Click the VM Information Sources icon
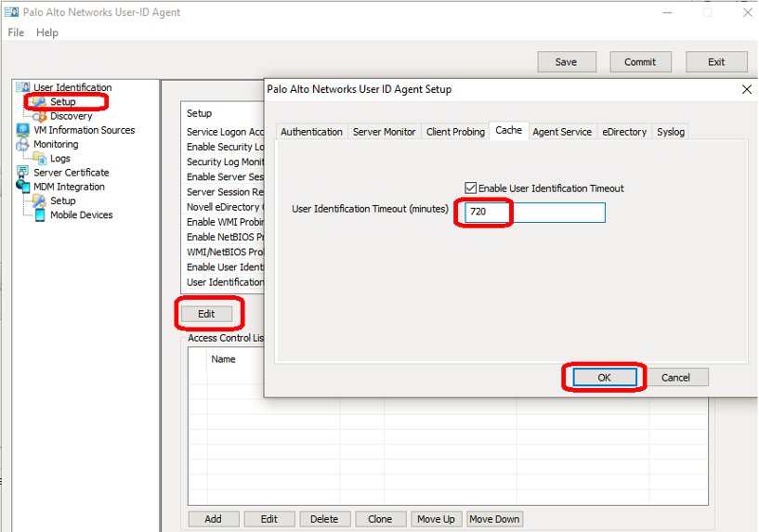759x532 pixels. pyautogui.click(x=22, y=130)
